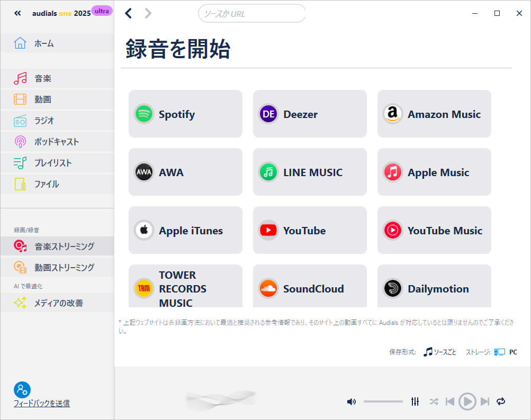Click the file icon beside ファイル
531x420 pixels.
click(x=20, y=184)
